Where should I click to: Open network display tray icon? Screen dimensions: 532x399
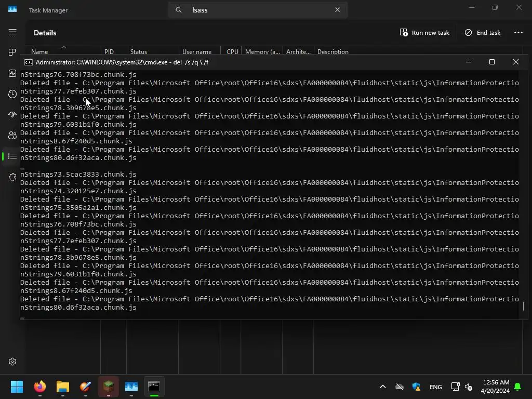pos(455,387)
